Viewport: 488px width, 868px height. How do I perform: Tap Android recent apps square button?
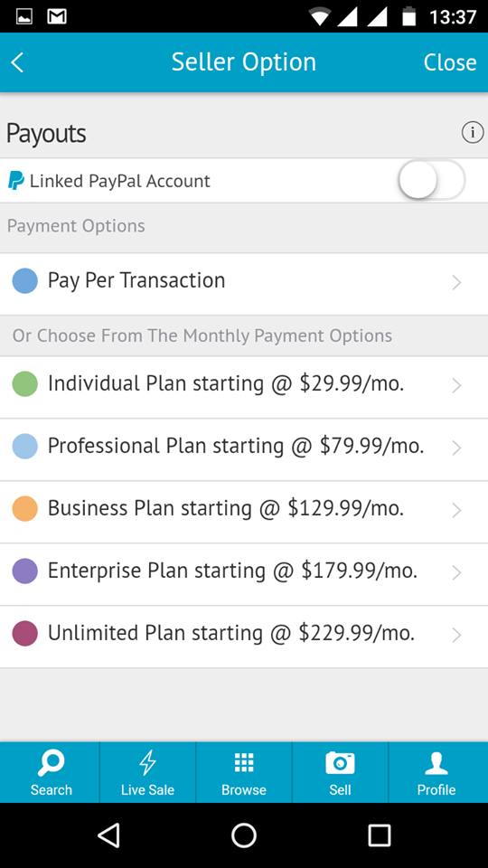click(x=380, y=835)
